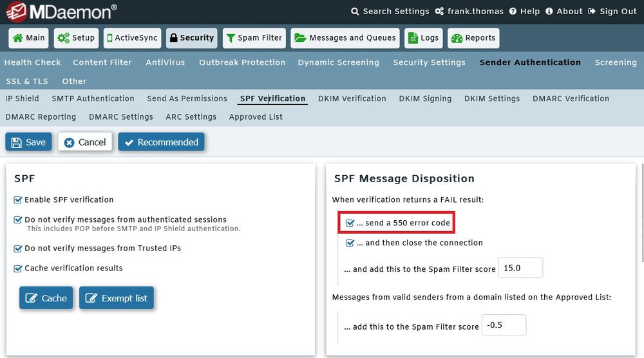Image resolution: width=644 pixels, height=358 pixels.
Task: Go to DKIM Signing page
Action: pyautogui.click(x=425, y=99)
